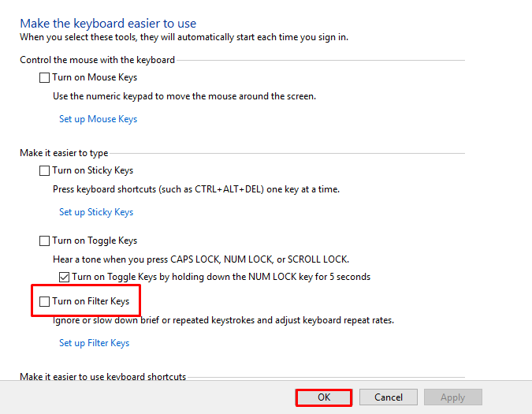Uncheck the NUM LOCK 5 seconds checkbox
The image size is (532, 414).
(x=64, y=277)
